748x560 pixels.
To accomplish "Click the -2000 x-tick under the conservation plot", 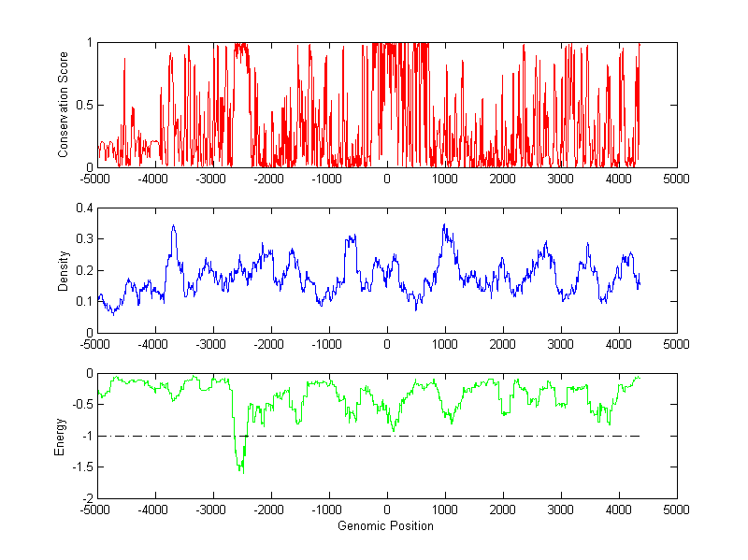I will point(268,179).
